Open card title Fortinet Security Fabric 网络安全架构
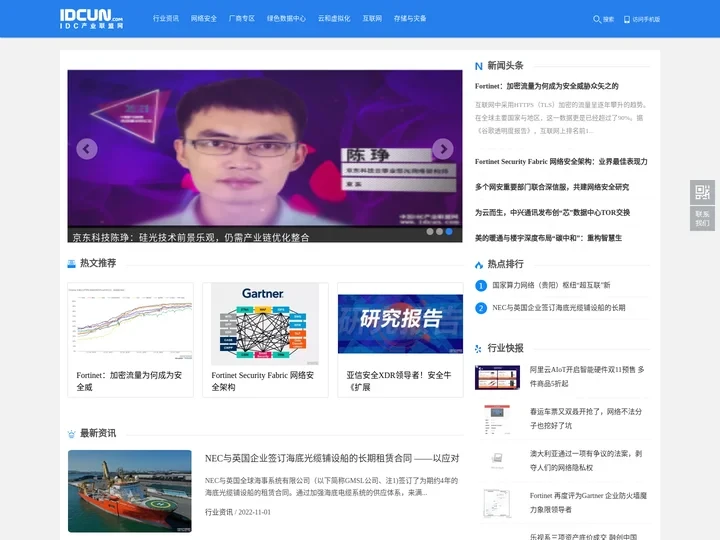Screen dimensions: 720x540 point(263,381)
